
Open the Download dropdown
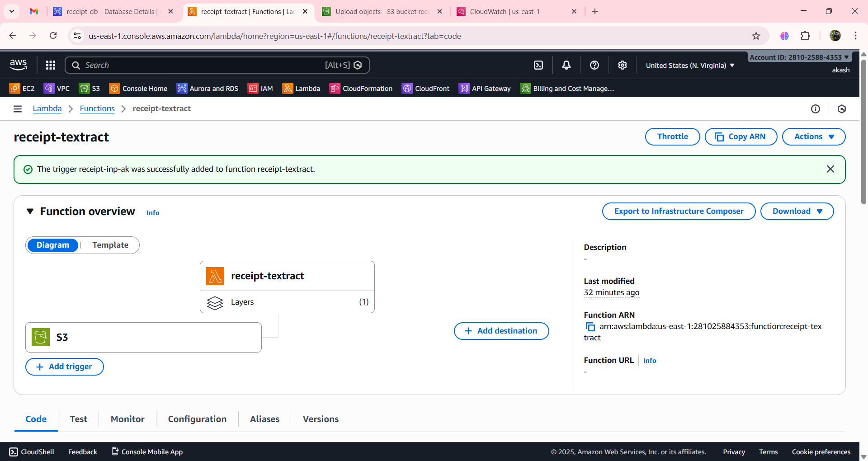pos(797,211)
